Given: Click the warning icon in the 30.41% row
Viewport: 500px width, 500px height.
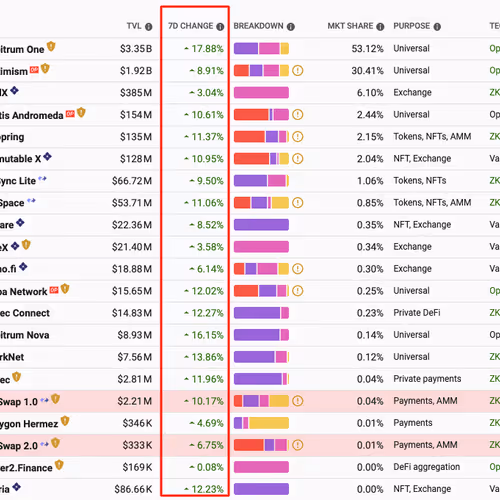Looking at the screenshot, I should (298, 71).
